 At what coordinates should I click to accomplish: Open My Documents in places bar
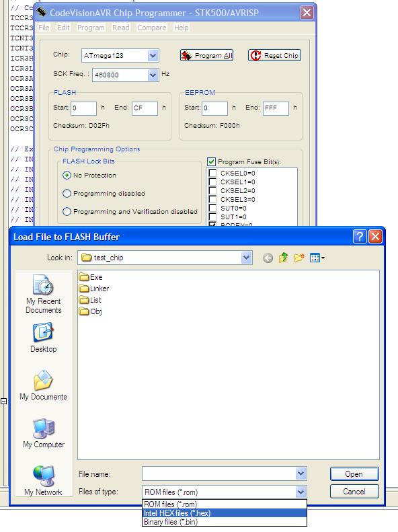pyautogui.click(x=44, y=385)
